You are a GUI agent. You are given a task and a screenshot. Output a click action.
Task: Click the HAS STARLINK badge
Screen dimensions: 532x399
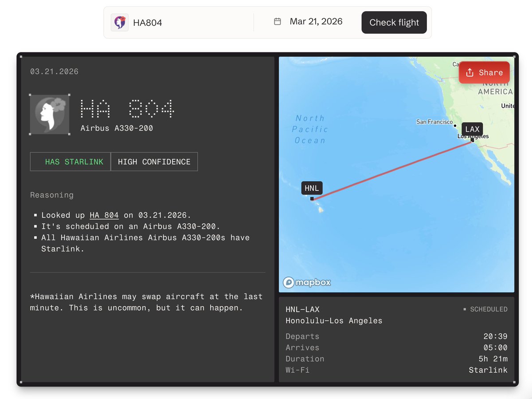tap(70, 162)
